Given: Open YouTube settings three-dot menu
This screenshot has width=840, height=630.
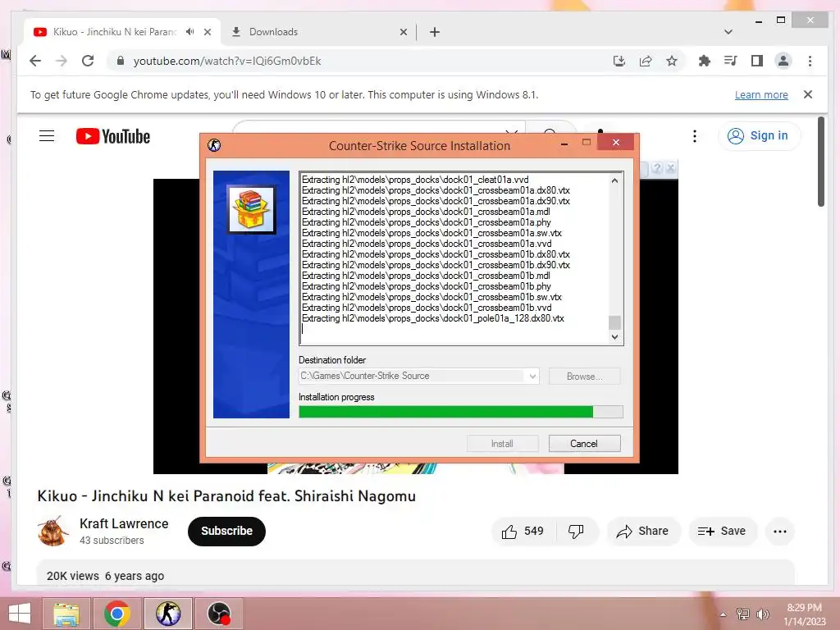Looking at the screenshot, I should (x=695, y=136).
